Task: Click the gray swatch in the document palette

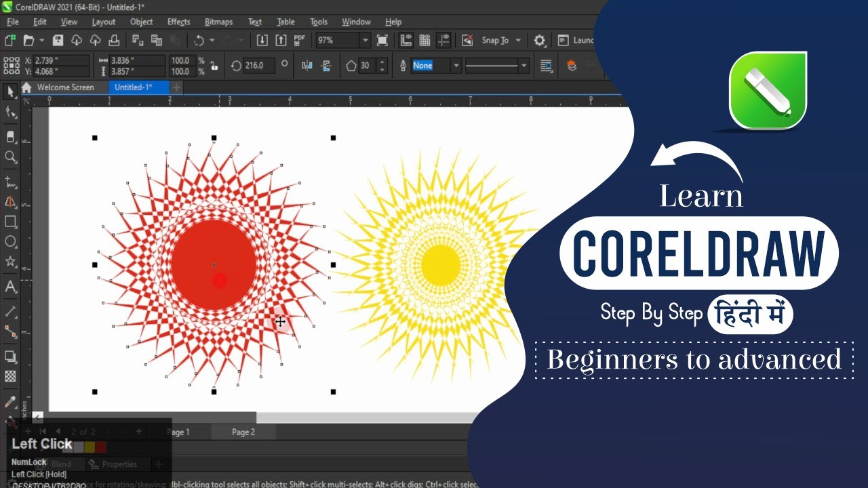Action: point(79,447)
